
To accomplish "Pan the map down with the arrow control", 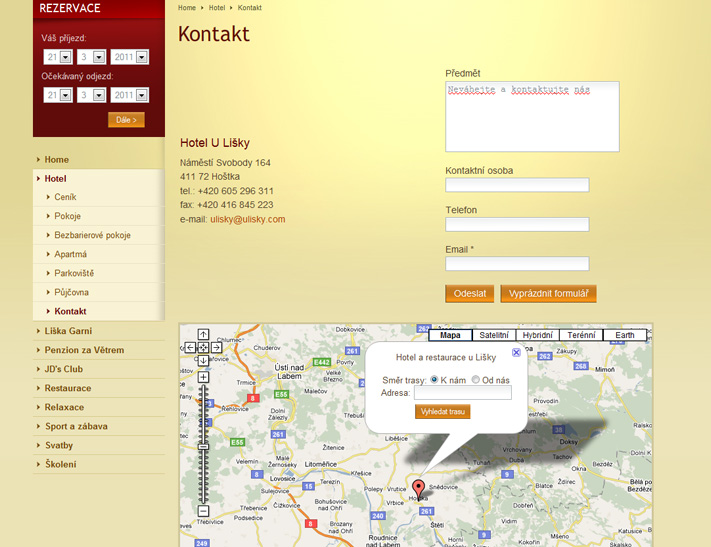I will click(x=203, y=361).
